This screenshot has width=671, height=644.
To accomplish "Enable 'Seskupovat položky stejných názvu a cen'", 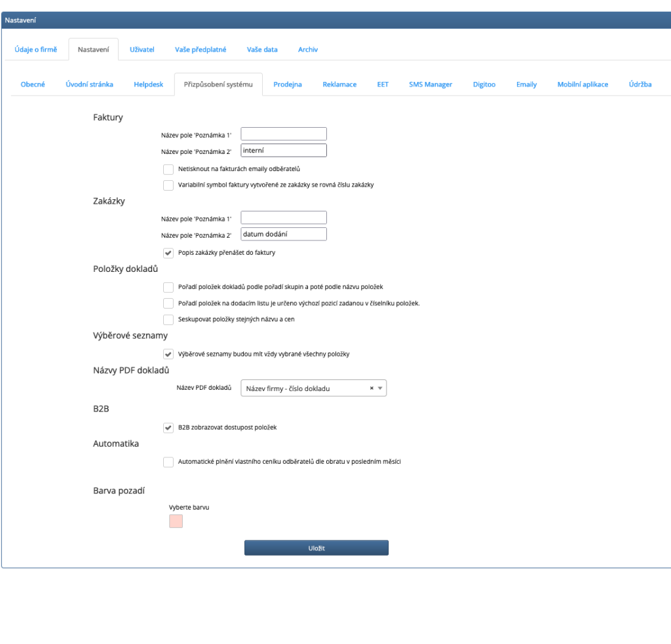I will pos(168,320).
